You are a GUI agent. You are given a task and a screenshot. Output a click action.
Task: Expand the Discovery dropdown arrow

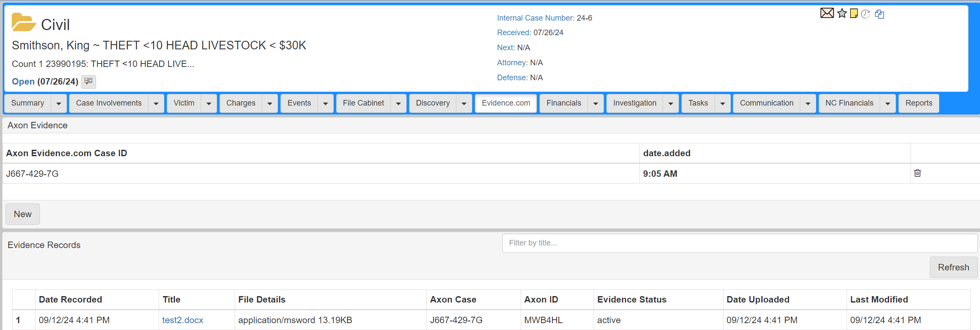pos(464,103)
